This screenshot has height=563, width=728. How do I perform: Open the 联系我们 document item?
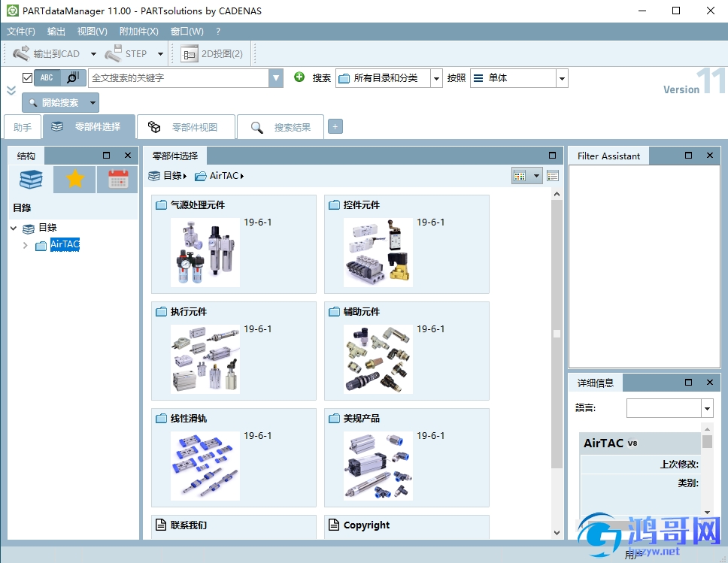[x=234, y=526]
